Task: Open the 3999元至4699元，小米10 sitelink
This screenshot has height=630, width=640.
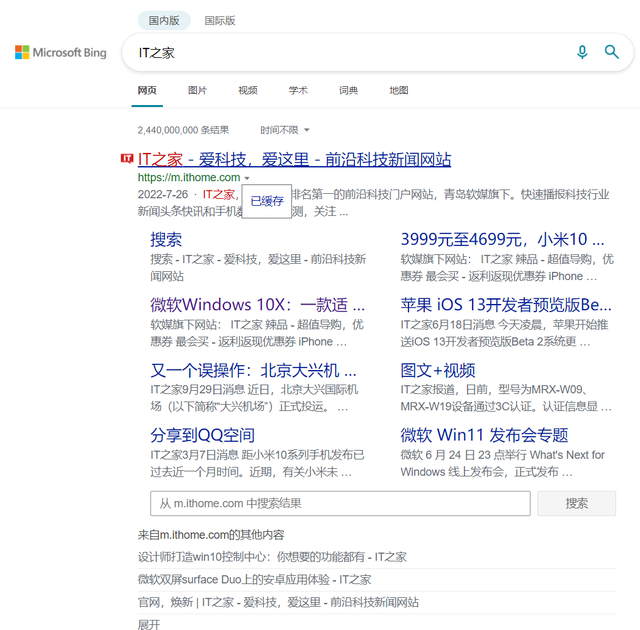Action: click(502, 240)
